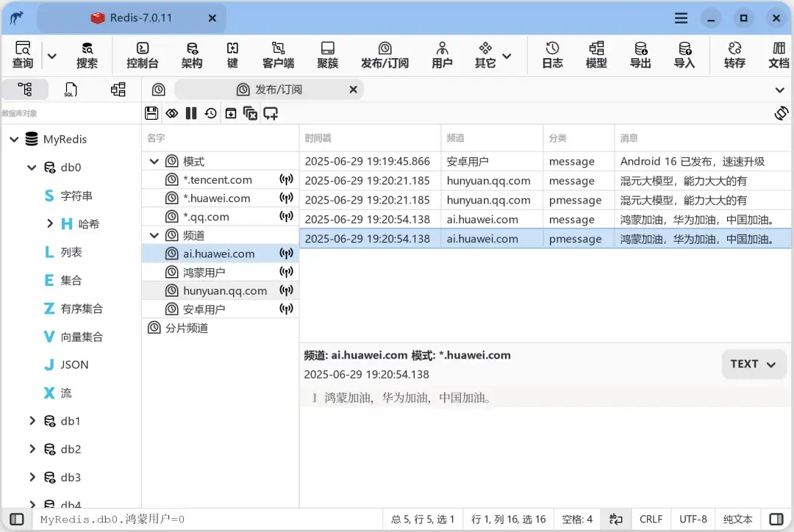
Task: Open the 客户端 (Clients) tool
Action: pyautogui.click(x=278, y=54)
